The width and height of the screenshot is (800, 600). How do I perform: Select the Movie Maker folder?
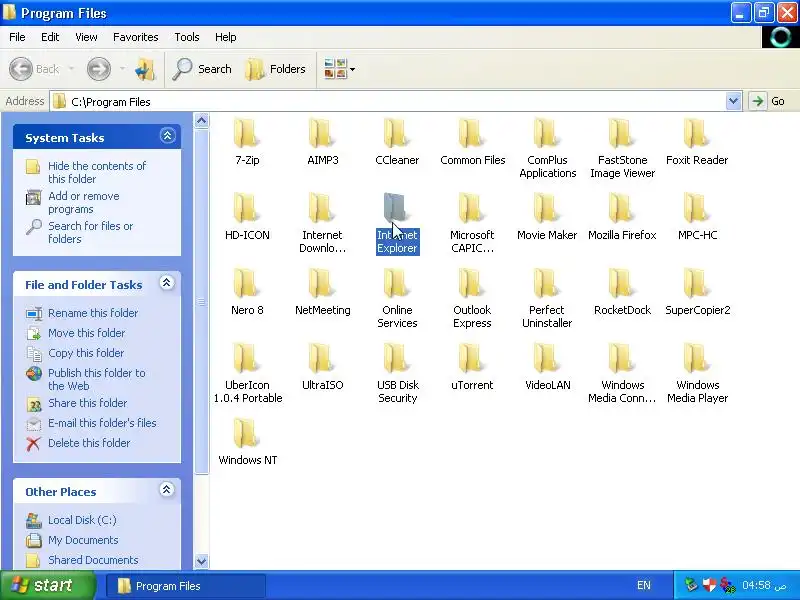point(547,216)
